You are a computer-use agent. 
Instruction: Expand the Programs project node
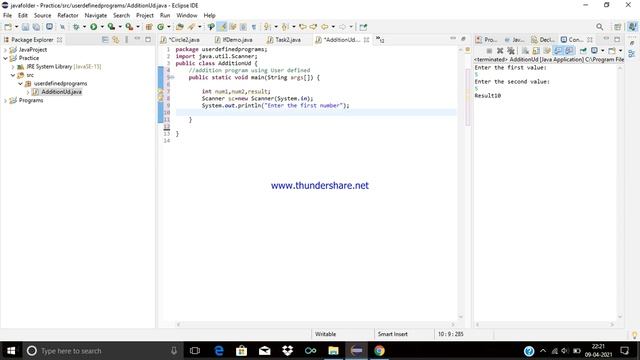[5, 100]
